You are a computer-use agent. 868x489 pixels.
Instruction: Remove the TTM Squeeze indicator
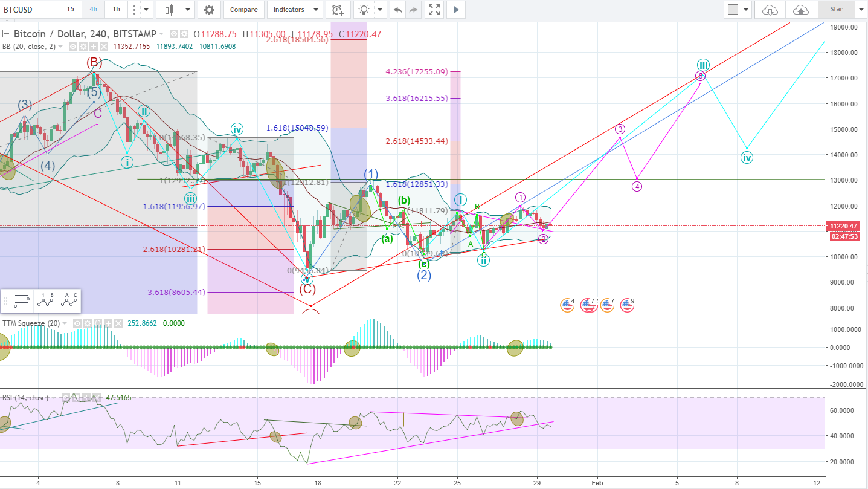pyautogui.click(x=118, y=323)
